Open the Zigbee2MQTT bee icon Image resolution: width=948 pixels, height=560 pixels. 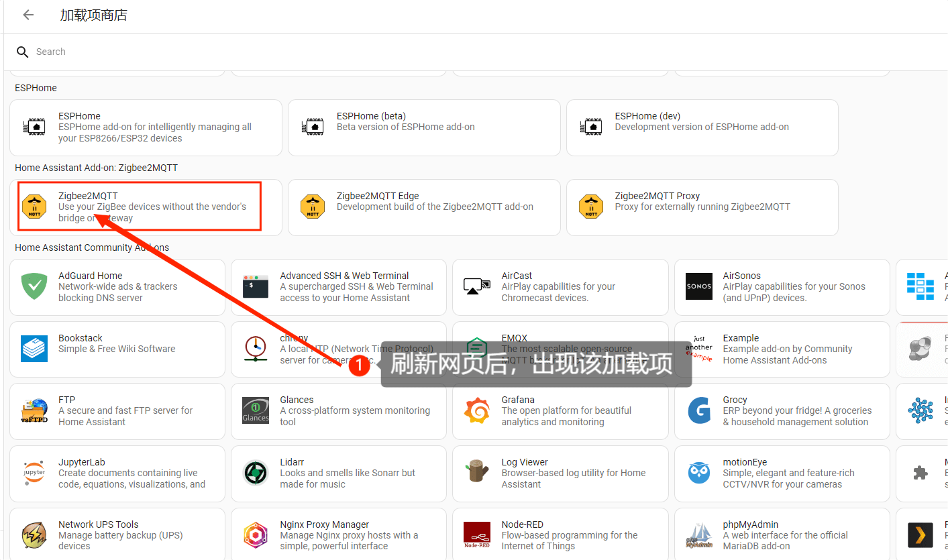pos(34,207)
